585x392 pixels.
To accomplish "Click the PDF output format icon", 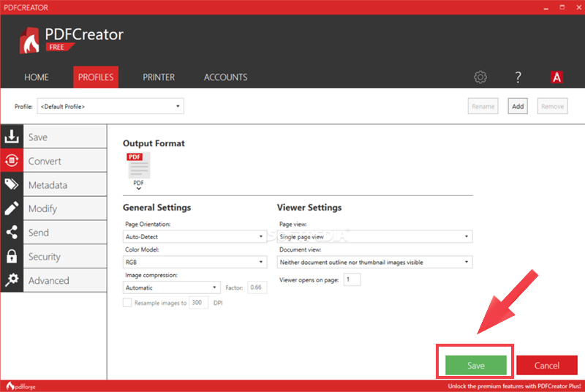I will pos(138,165).
